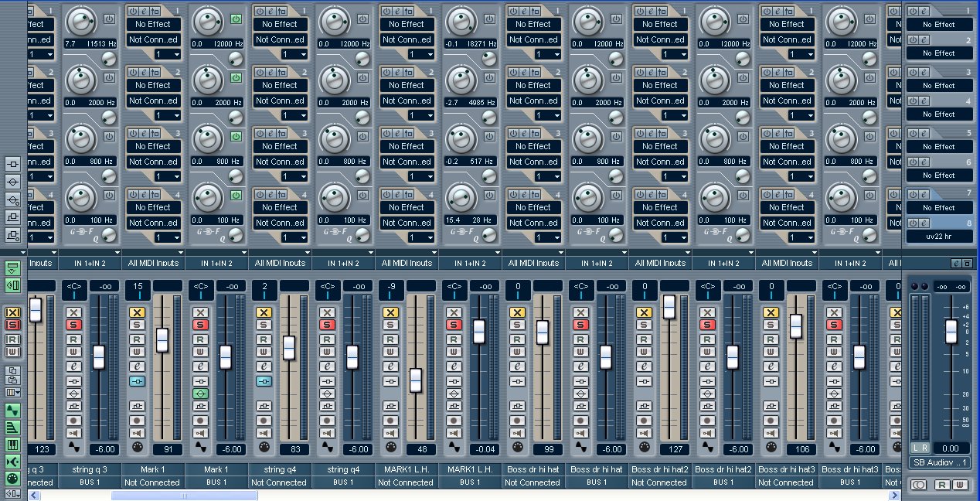Toggle monitor on Boss dr hi hat3 audio channel
Screen dimensions: 980x501
(x=834, y=433)
